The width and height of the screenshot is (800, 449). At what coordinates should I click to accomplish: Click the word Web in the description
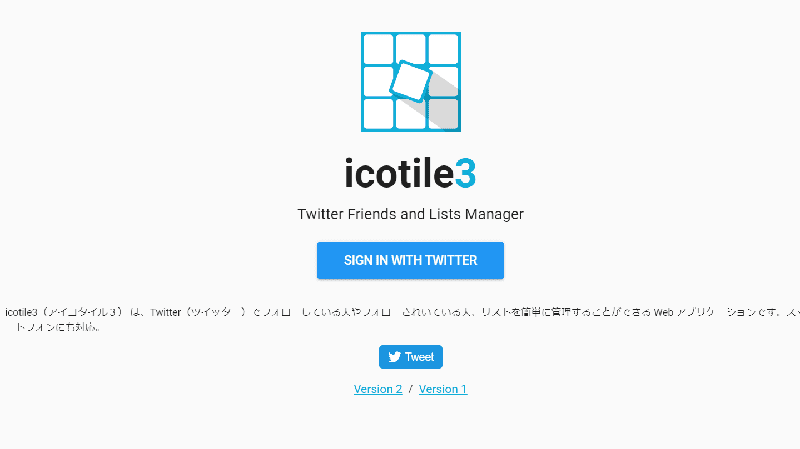(x=667, y=312)
